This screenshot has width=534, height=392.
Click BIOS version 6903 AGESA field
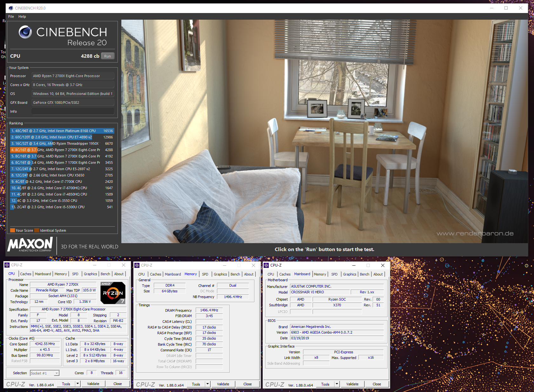337,332
